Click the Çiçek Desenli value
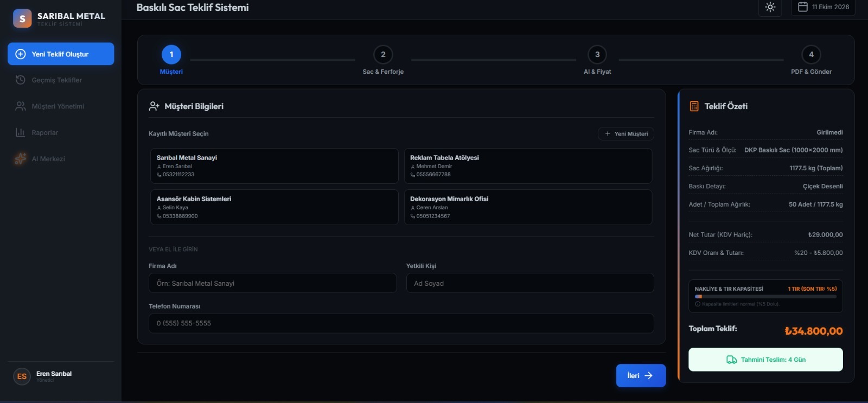868x403 pixels. (x=823, y=186)
